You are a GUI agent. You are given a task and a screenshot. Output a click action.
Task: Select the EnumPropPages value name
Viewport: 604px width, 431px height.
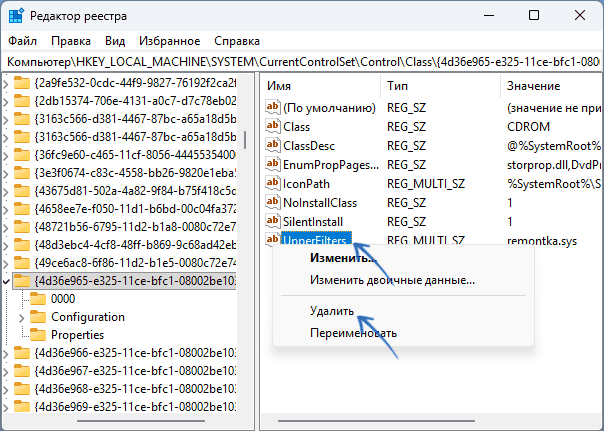click(x=331, y=165)
